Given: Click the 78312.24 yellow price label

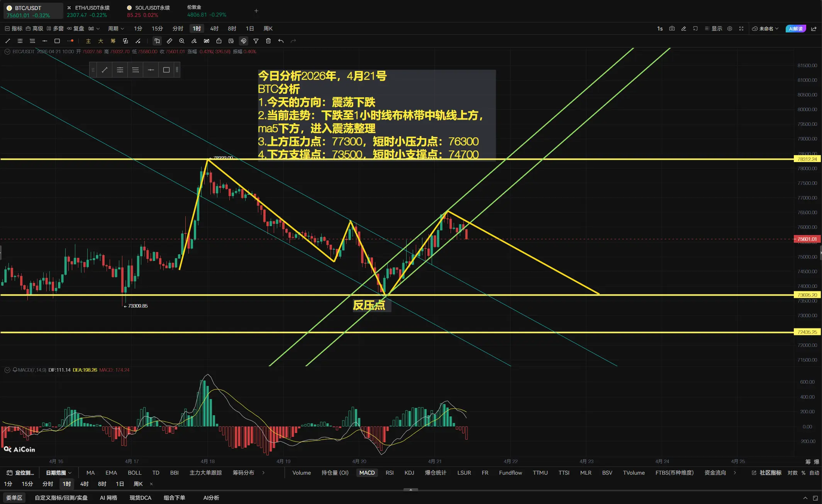Looking at the screenshot, I should pyautogui.click(x=807, y=159).
